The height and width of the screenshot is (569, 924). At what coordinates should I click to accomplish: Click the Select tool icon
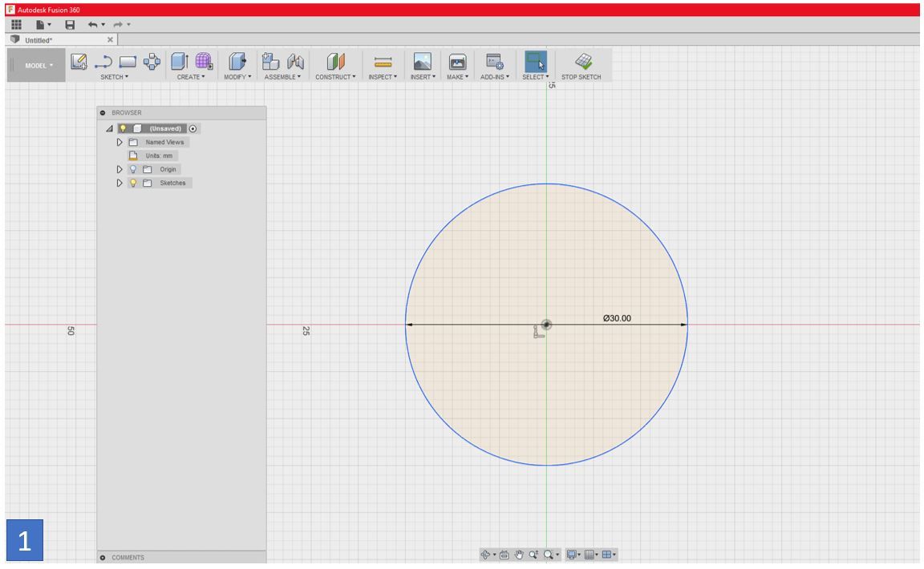coord(535,61)
